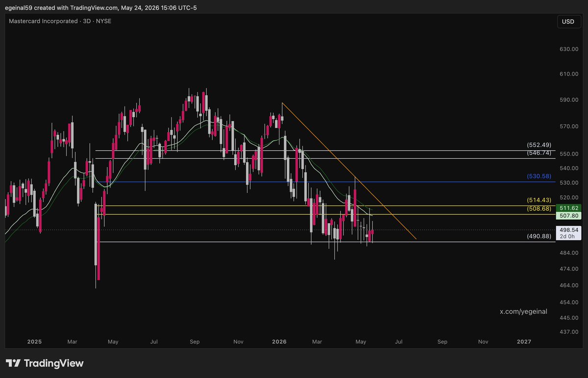Screen dimensions: 588x378
Task: Click the 484.00 price axis label
Action: click(569, 253)
